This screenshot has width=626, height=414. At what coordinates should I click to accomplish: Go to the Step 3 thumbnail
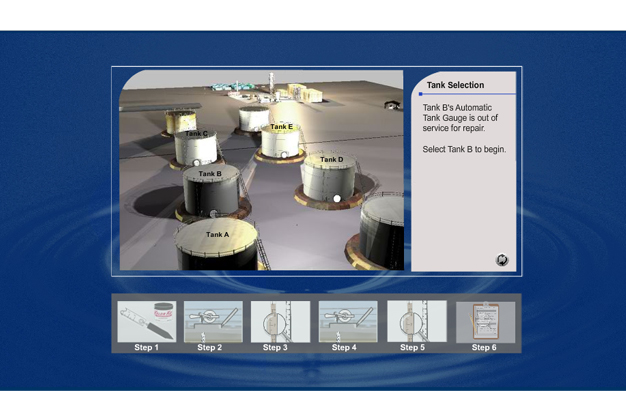(280, 321)
